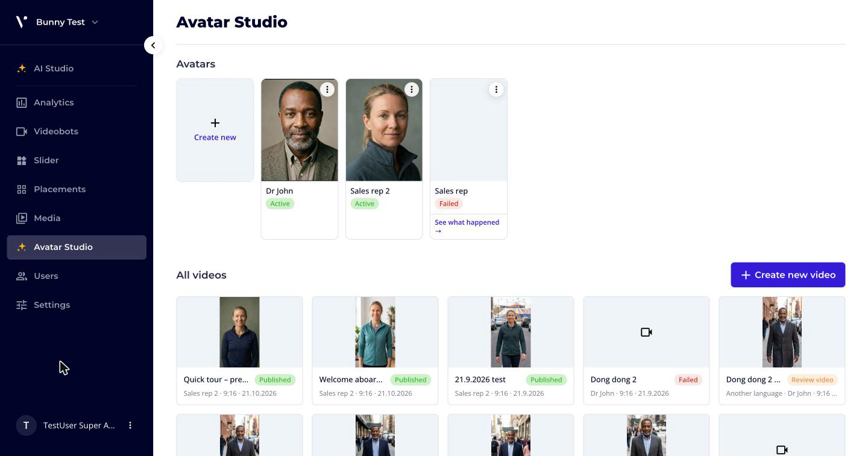Click the Avatar Studio page heading

point(231,22)
